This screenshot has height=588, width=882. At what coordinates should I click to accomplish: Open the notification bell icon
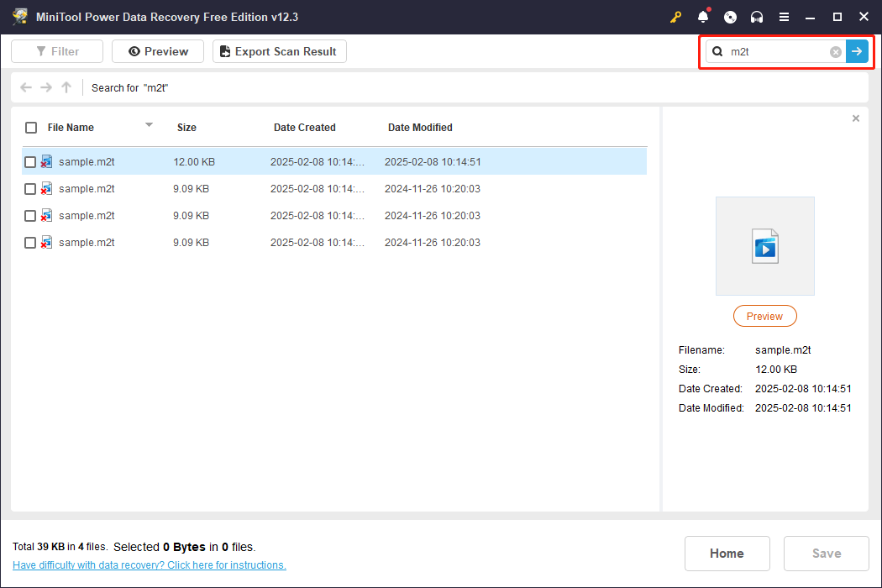tap(703, 17)
